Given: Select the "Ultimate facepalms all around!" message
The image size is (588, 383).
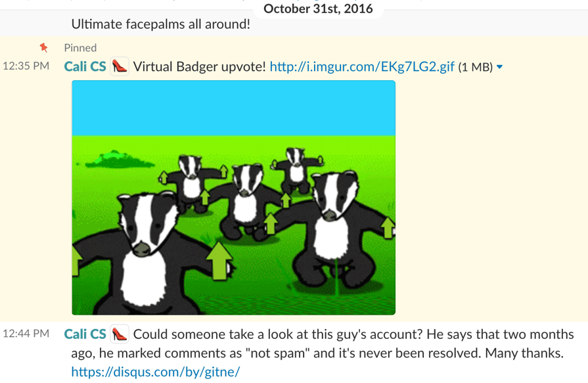Looking at the screenshot, I should click(x=160, y=24).
